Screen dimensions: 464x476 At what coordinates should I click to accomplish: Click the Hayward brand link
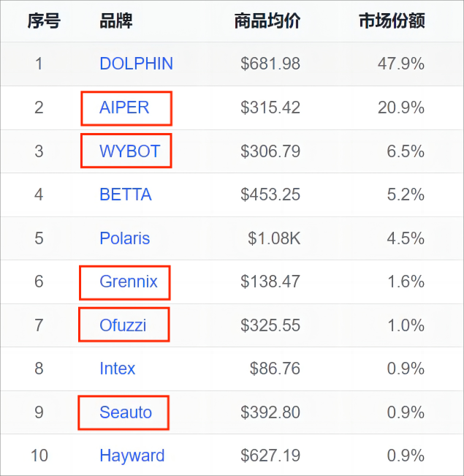pos(132,456)
